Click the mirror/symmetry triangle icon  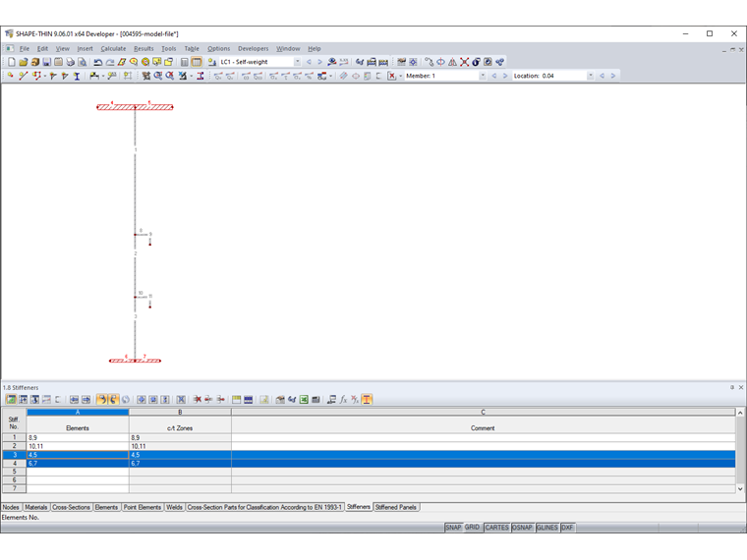point(452,62)
